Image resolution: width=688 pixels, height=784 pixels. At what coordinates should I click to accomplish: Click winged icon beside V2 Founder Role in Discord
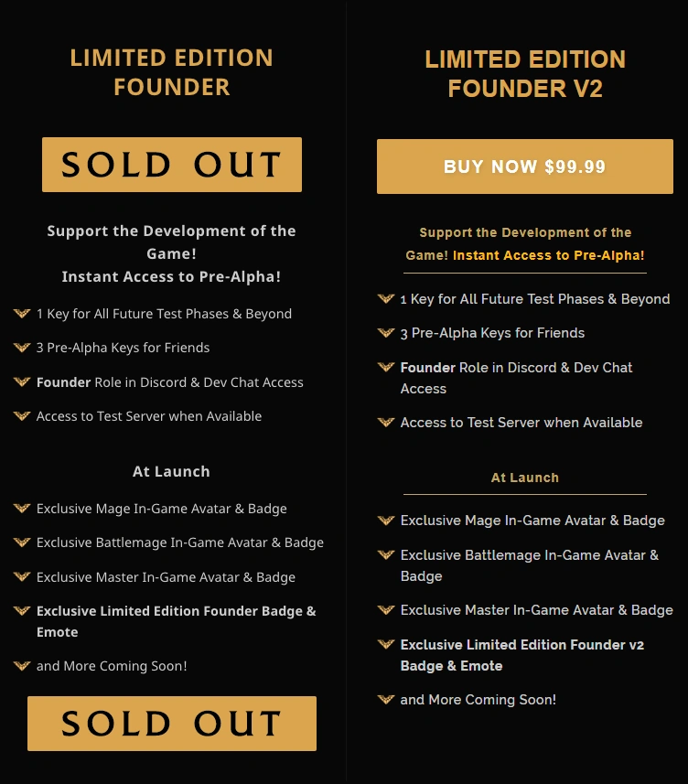386,368
